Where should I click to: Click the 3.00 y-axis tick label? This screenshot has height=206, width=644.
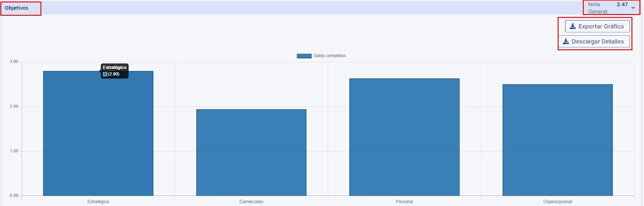pos(14,62)
